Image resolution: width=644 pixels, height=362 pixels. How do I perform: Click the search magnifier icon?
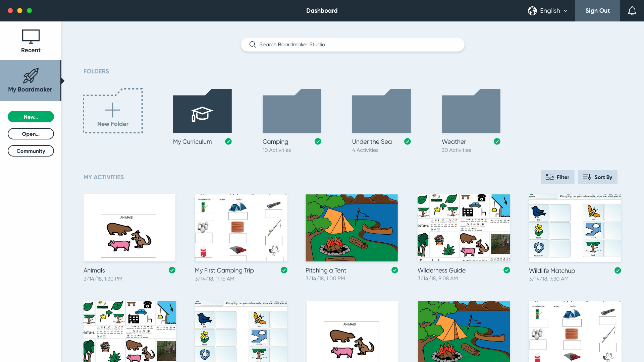point(253,45)
